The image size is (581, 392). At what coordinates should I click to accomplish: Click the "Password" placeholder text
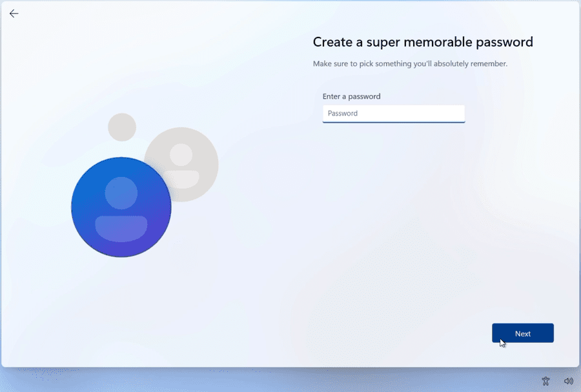pyautogui.click(x=343, y=114)
